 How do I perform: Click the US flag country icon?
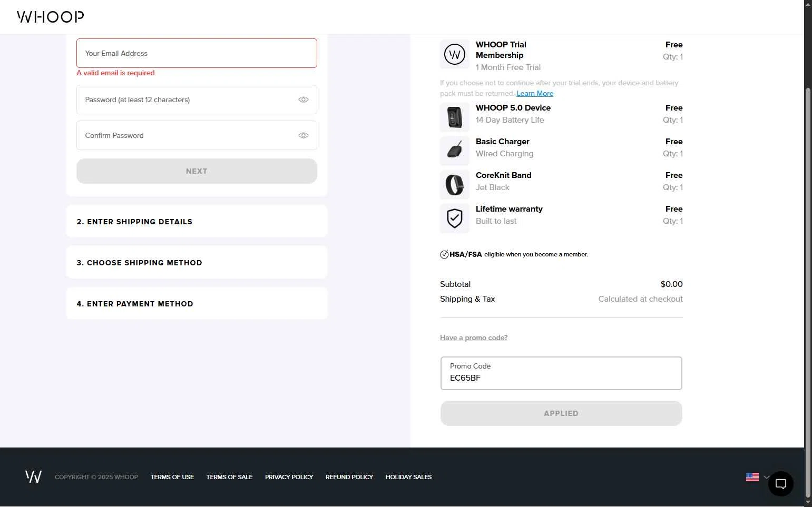pos(752,477)
